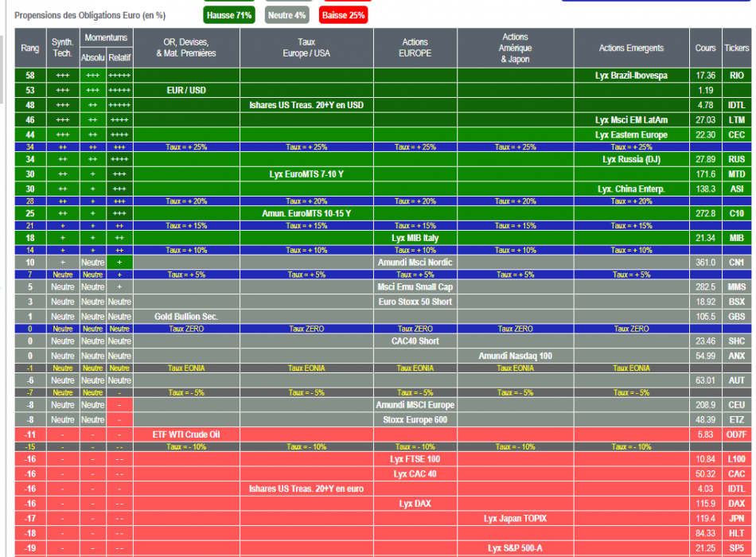Viewport: 756px width, 557px height.
Task: Select Ishares US Treas. 20+Y en euro
Action: [x=306, y=489]
